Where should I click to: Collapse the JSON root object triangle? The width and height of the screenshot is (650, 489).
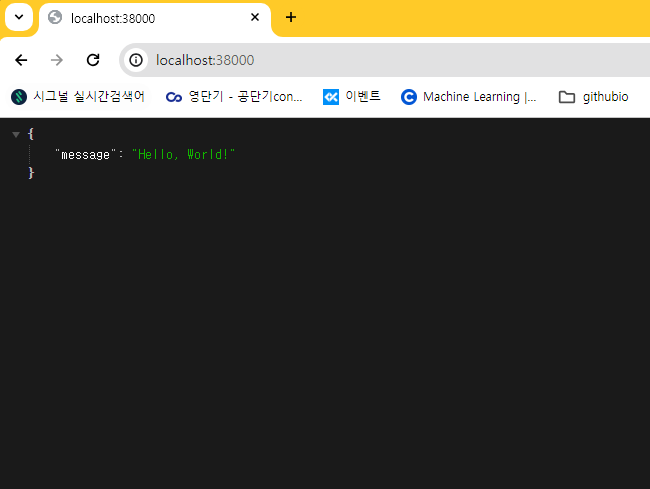16,134
